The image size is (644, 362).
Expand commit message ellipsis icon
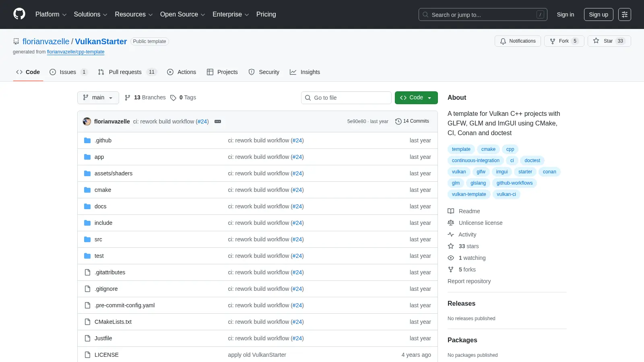[x=218, y=121]
